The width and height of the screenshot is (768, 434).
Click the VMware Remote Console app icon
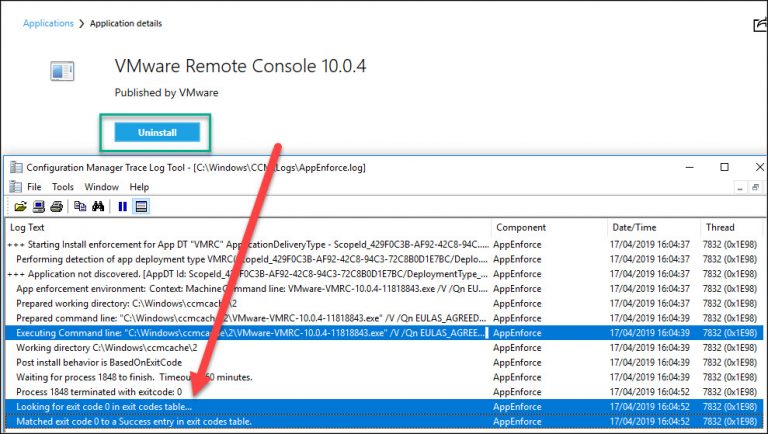click(x=62, y=71)
